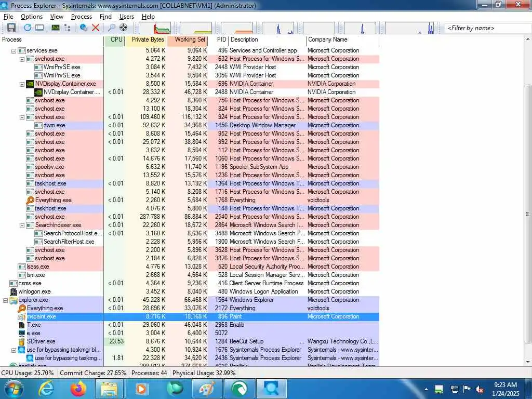Open the Find menu

pos(105,17)
